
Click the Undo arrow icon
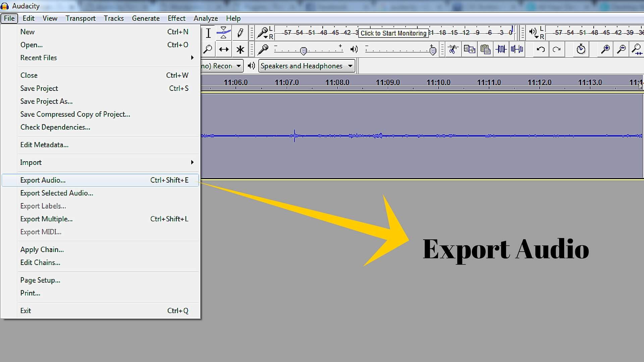click(540, 50)
